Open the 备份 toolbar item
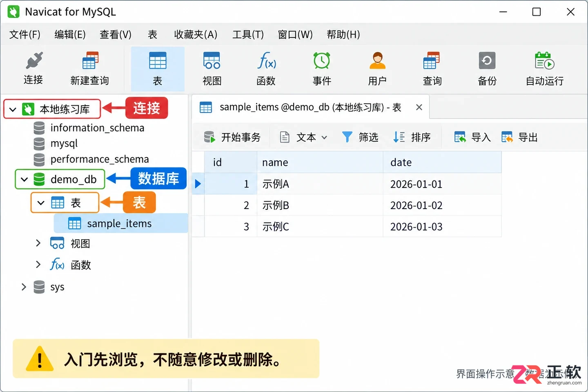 tap(487, 69)
